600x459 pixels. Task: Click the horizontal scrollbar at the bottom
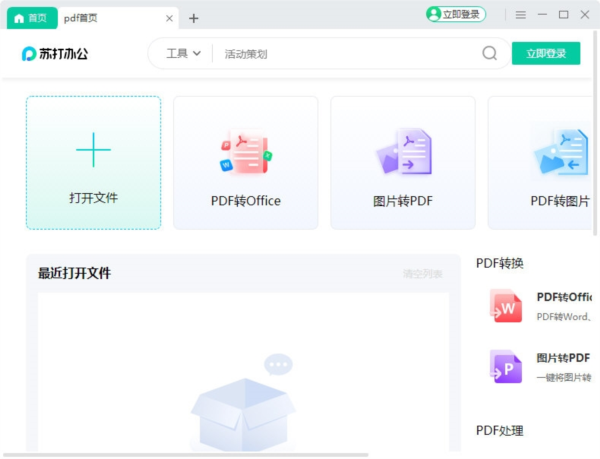[185, 455]
